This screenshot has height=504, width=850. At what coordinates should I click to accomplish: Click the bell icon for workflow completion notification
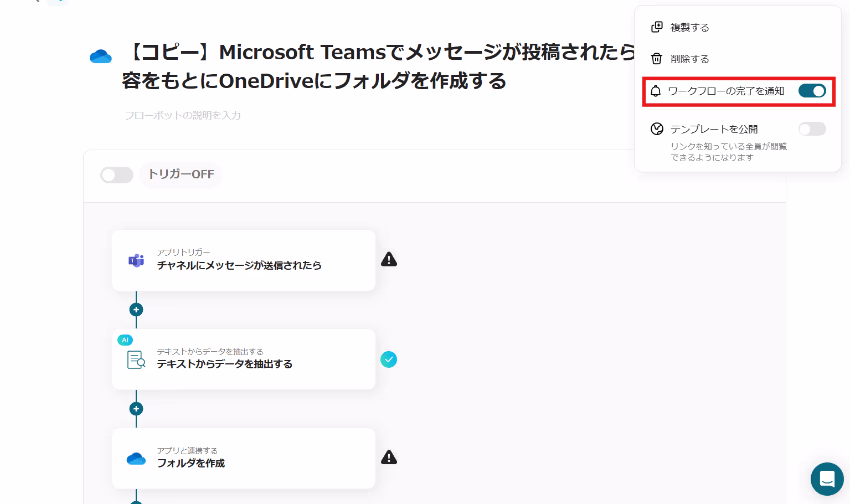(x=656, y=91)
